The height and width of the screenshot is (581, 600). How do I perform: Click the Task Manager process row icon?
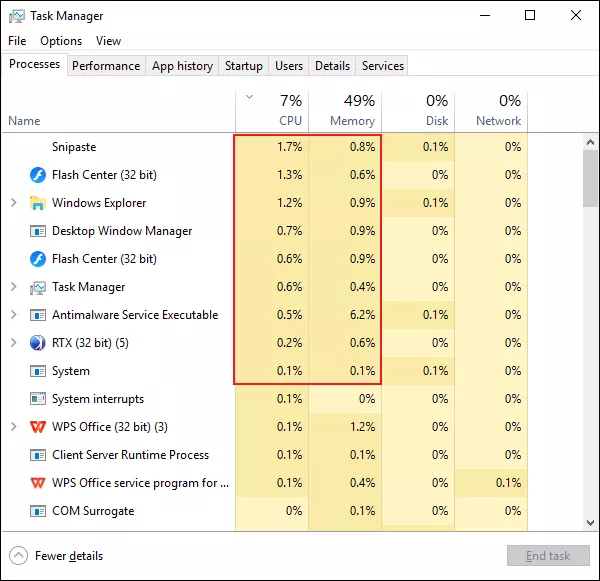point(38,287)
